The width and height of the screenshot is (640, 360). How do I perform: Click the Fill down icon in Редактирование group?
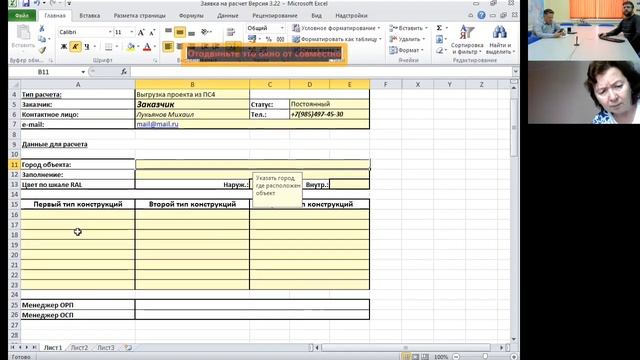[x=439, y=39]
